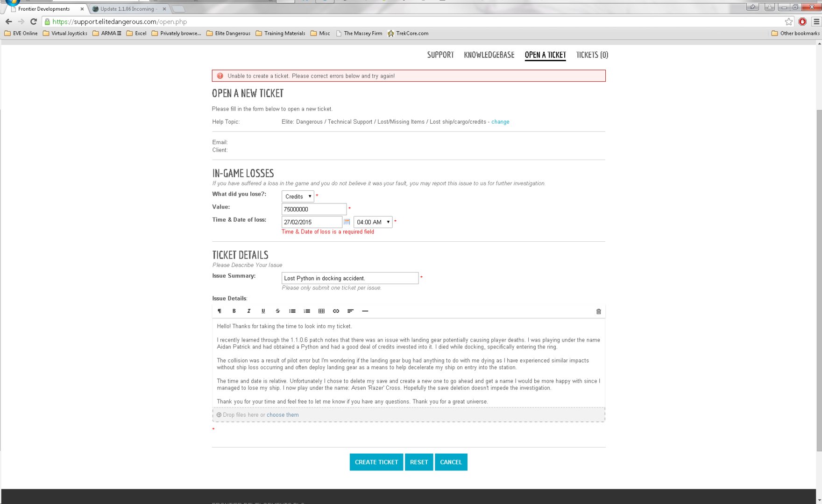Click the date field showing 27/02/2015
822x504 pixels.
[x=312, y=222]
